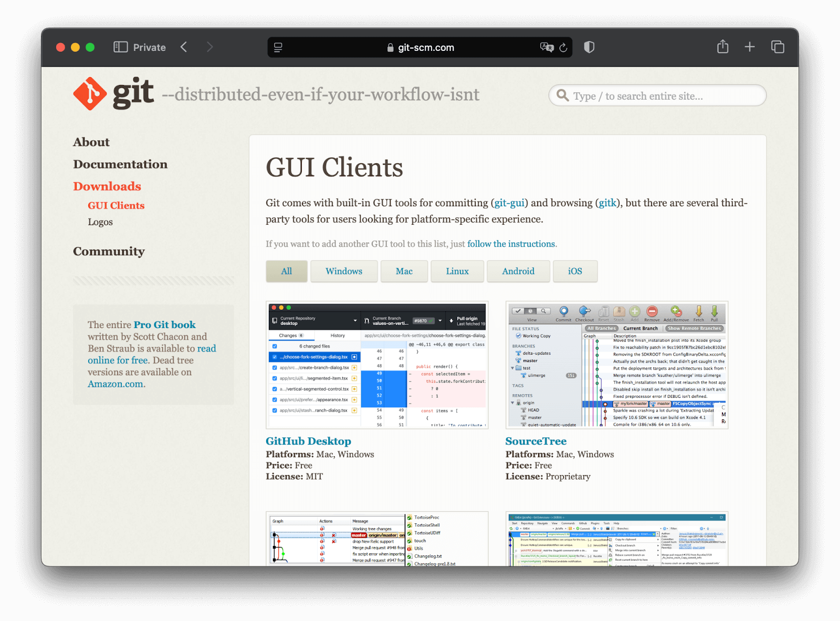The width and height of the screenshot is (840, 621).
Task: Filter GUI clients by Mac
Action: tap(404, 271)
